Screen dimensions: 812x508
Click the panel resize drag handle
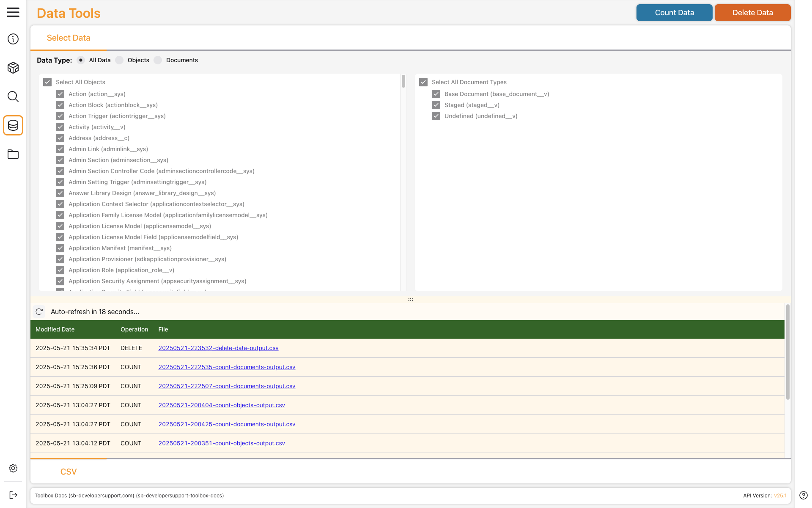click(x=410, y=300)
